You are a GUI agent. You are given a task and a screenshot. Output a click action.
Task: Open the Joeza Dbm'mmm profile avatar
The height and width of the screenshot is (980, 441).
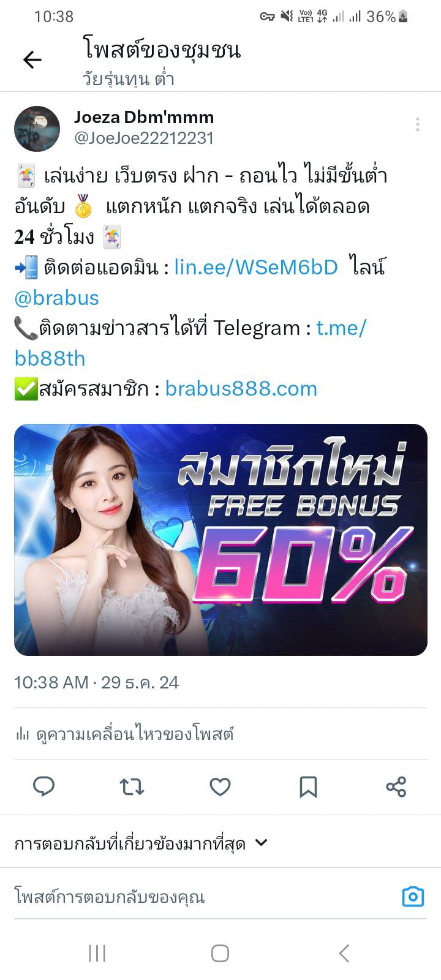pyautogui.click(x=37, y=129)
